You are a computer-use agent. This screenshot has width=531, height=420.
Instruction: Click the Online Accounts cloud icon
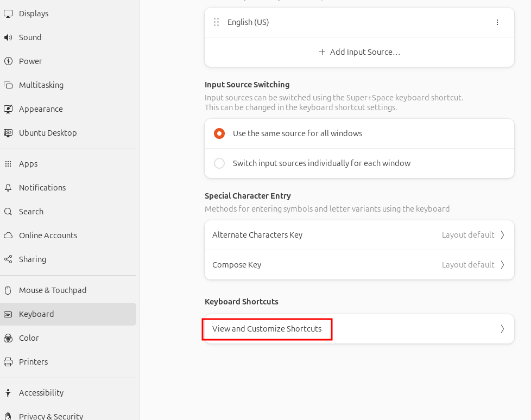(8, 236)
